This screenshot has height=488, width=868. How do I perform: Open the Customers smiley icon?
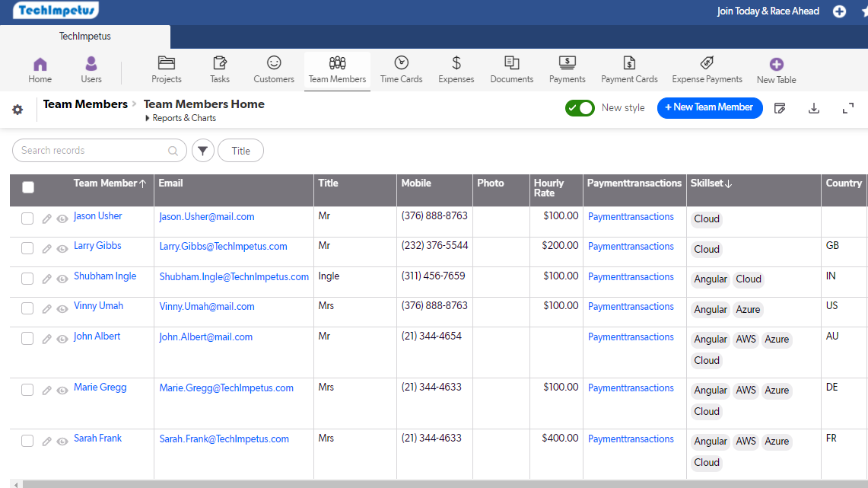pyautogui.click(x=274, y=62)
